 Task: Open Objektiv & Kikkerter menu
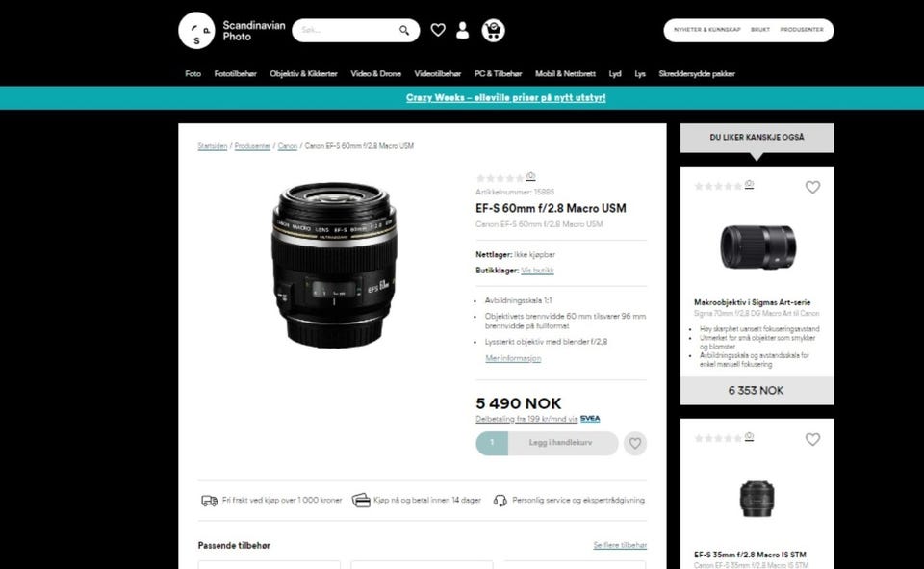point(303,74)
